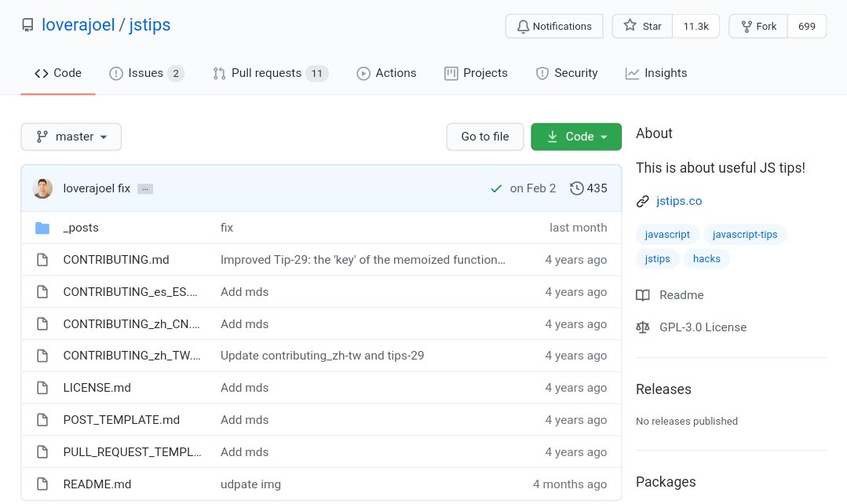Open the Releases heading link

pyautogui.click(x=663, y=389)
